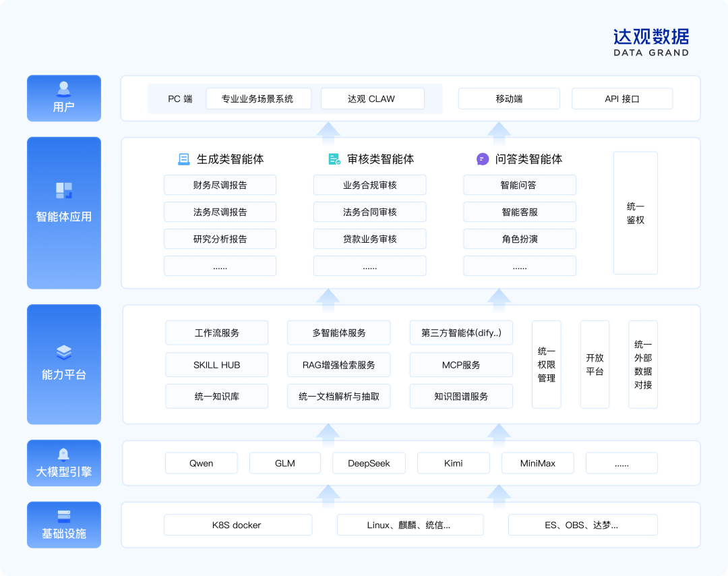Click the purple 问答类智能体 chat icon

483,159
